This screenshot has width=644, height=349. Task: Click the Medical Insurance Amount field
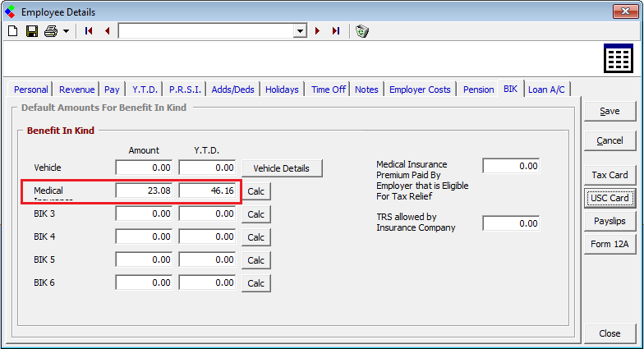tap(145, 191)
